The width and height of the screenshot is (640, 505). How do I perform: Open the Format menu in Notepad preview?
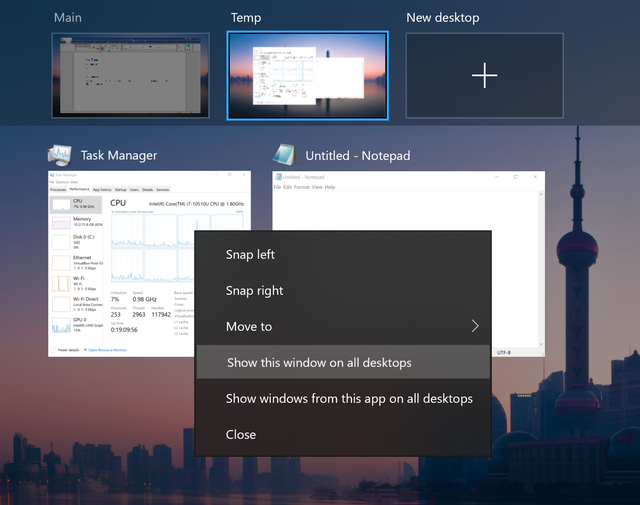pos(302,187)
